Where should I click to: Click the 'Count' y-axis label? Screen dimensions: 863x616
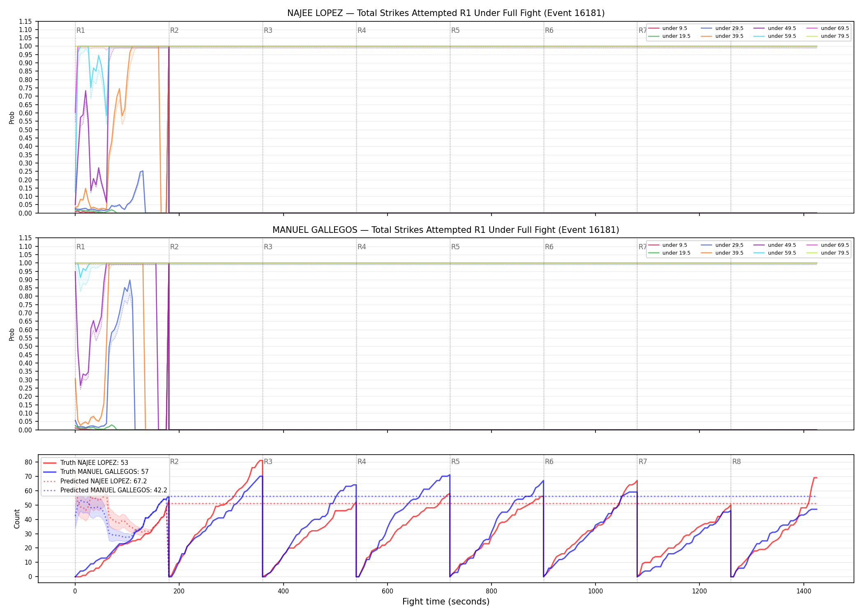17,519
